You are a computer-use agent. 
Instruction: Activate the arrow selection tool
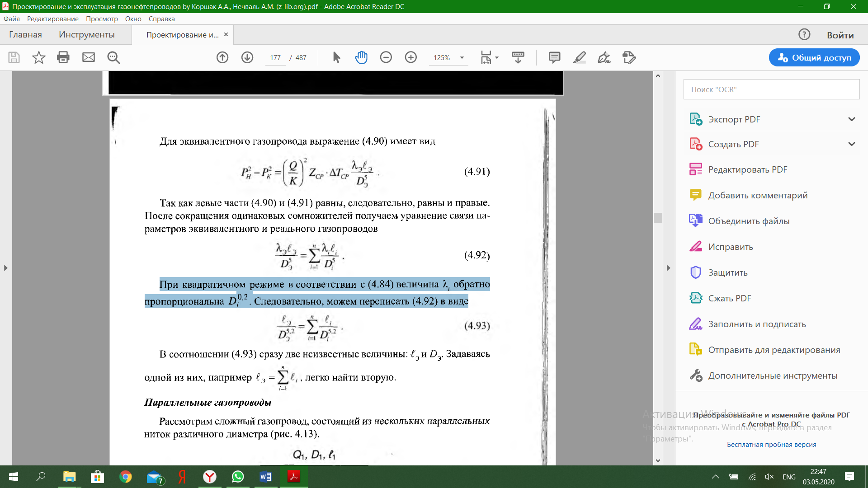(336, 57)
